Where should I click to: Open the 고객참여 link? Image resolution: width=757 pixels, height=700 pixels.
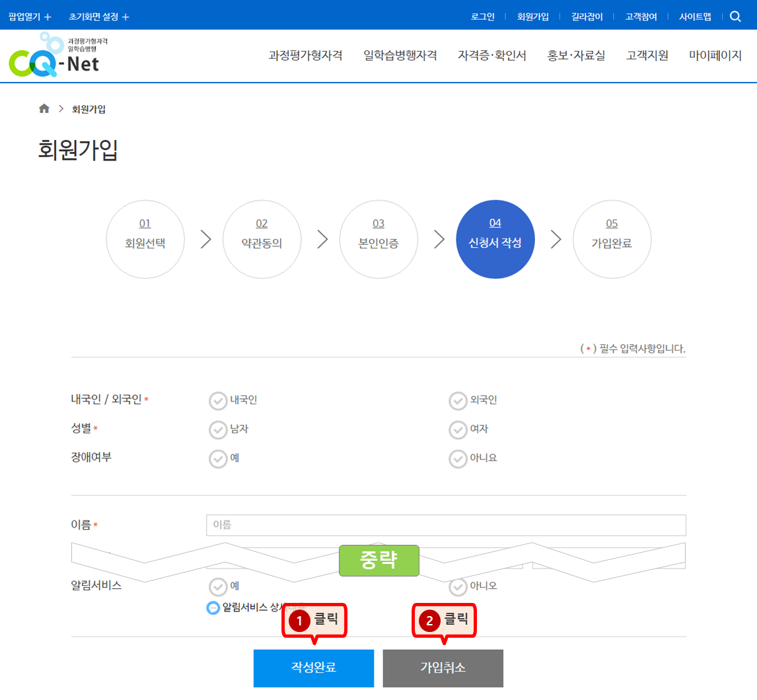pos(641,17)
